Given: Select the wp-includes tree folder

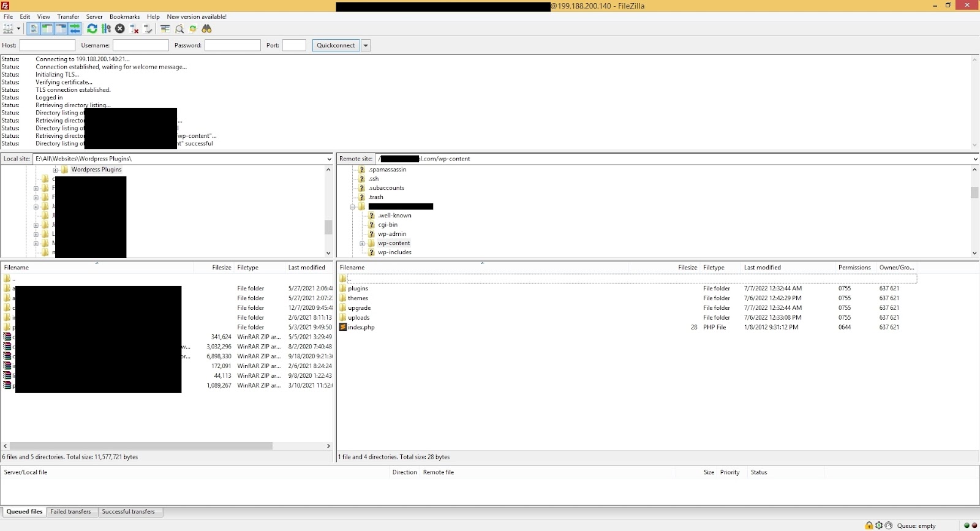Looking at the screenshot, I should point(394,252).
